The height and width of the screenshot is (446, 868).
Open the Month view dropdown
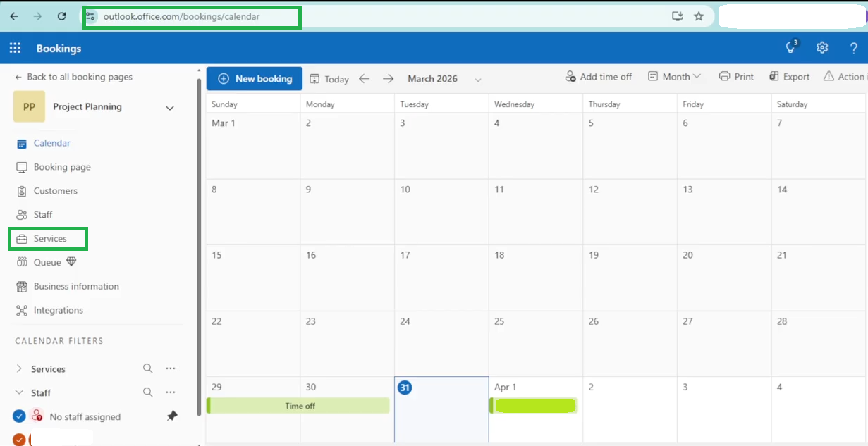click(674, 77)
